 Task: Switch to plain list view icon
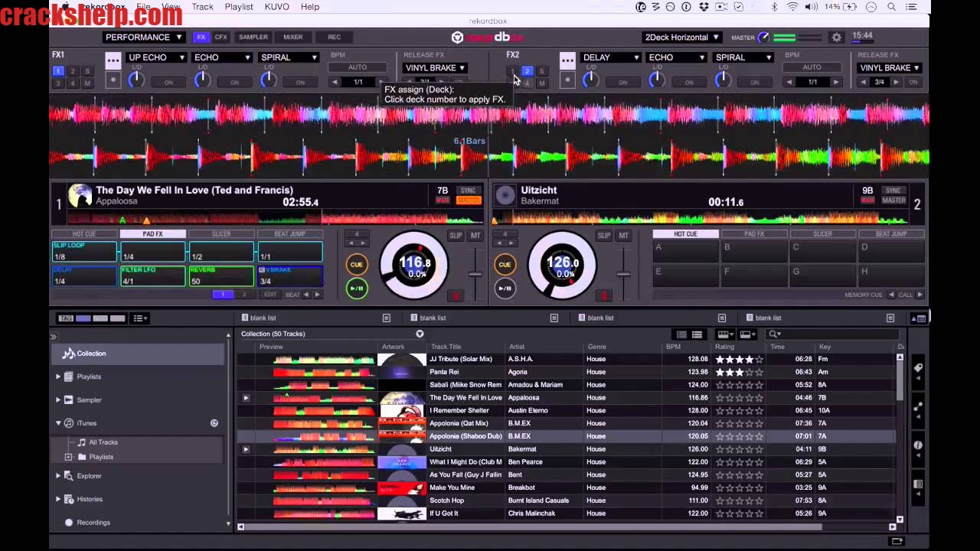pos(681,334)
